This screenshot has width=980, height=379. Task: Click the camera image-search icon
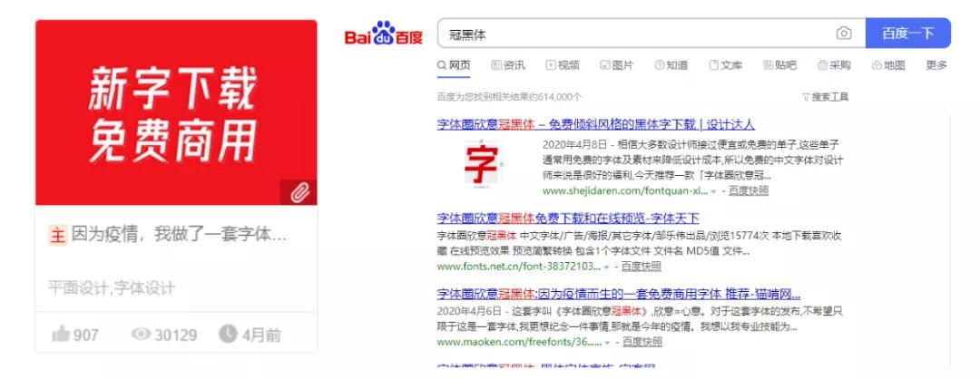[844, 34]
